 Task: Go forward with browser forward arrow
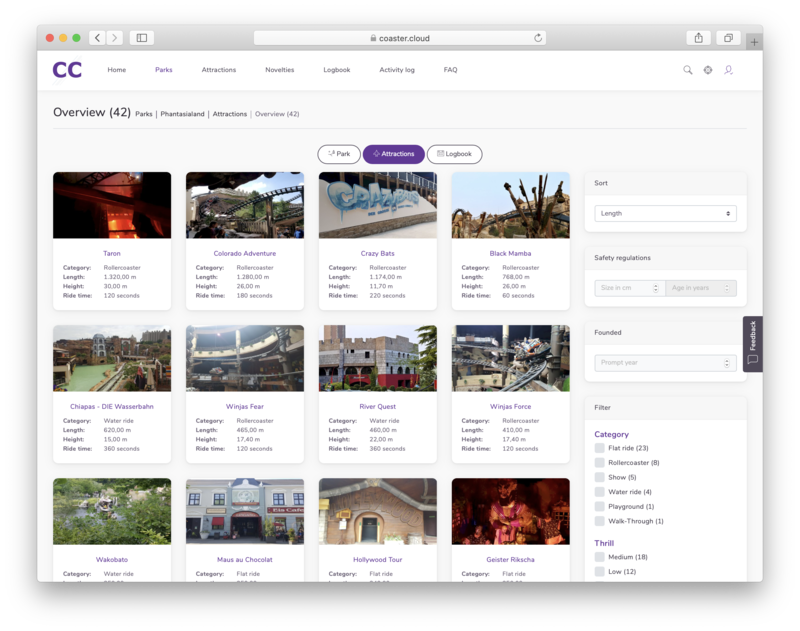[x=115, y=38]
